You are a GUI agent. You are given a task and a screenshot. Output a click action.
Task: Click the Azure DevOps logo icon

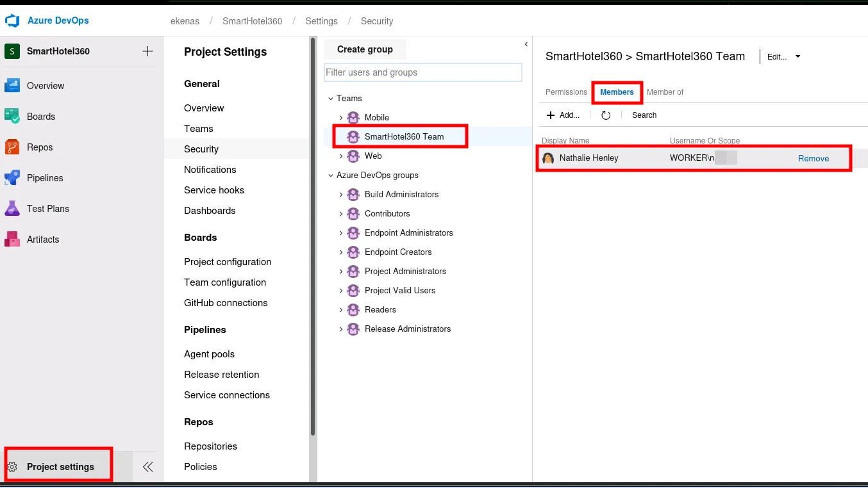[12, 21]
